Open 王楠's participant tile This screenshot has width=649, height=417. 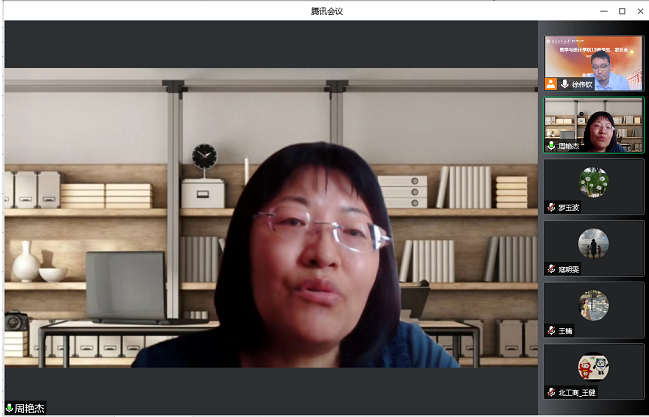click(594, 310)
